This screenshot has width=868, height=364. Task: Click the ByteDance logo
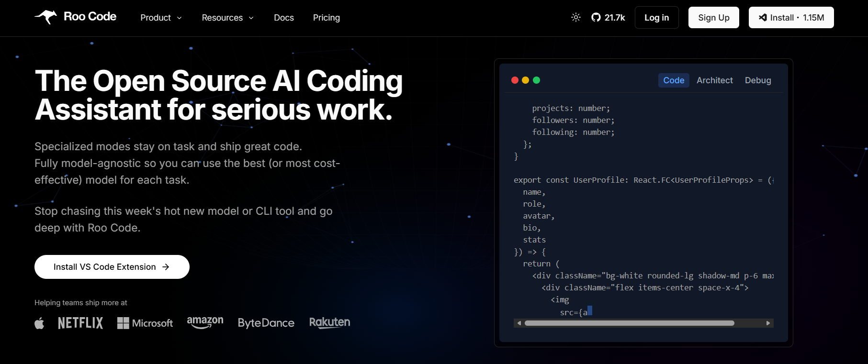click(x=266, y=323)
